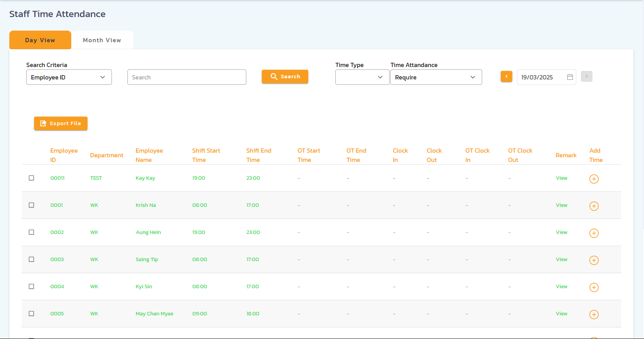
Task: Open the Search Criteria Employee ID dropdown
Action: 69,77
